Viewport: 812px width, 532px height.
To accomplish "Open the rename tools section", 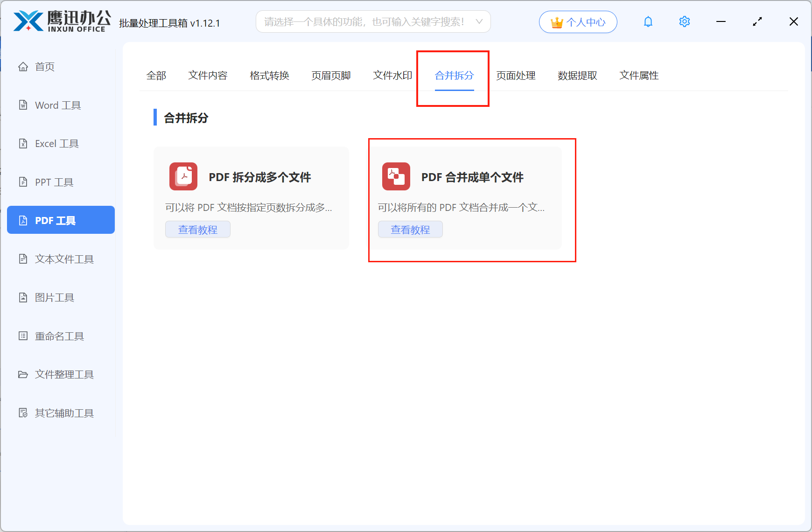I will (x=59, y=336).
